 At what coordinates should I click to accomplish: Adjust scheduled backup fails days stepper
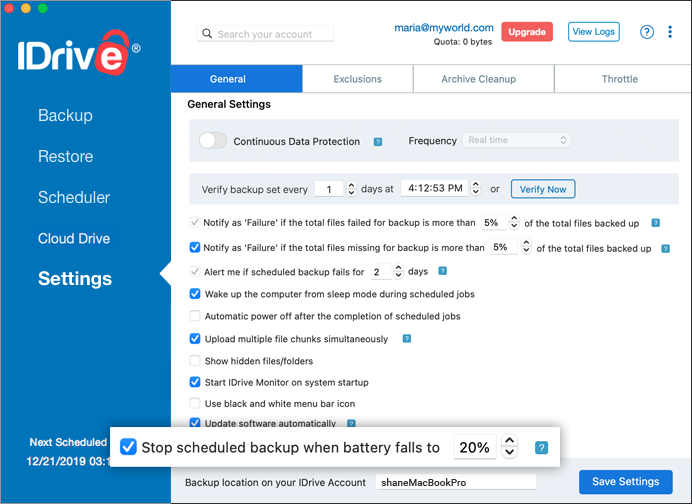pyautogui.click(x=398, y=271)
